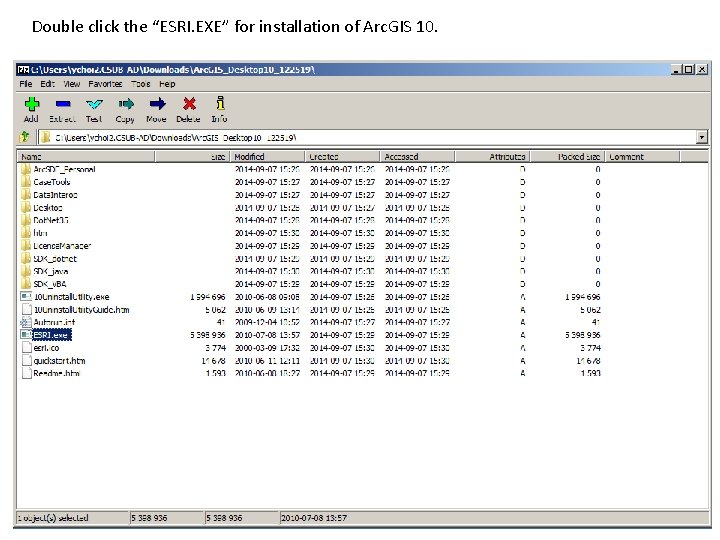
Task: Sort by the Modified column header
Action: click(267, 157)
